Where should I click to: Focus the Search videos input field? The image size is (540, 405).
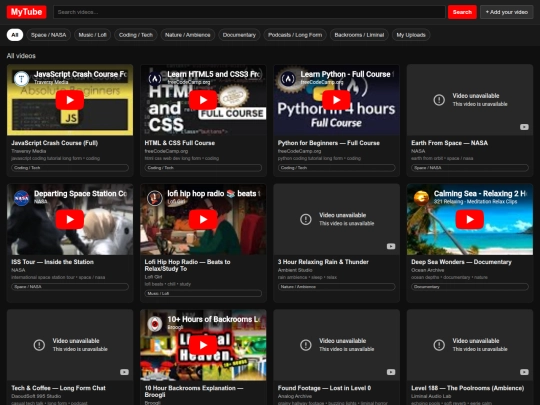click(249, 12)
